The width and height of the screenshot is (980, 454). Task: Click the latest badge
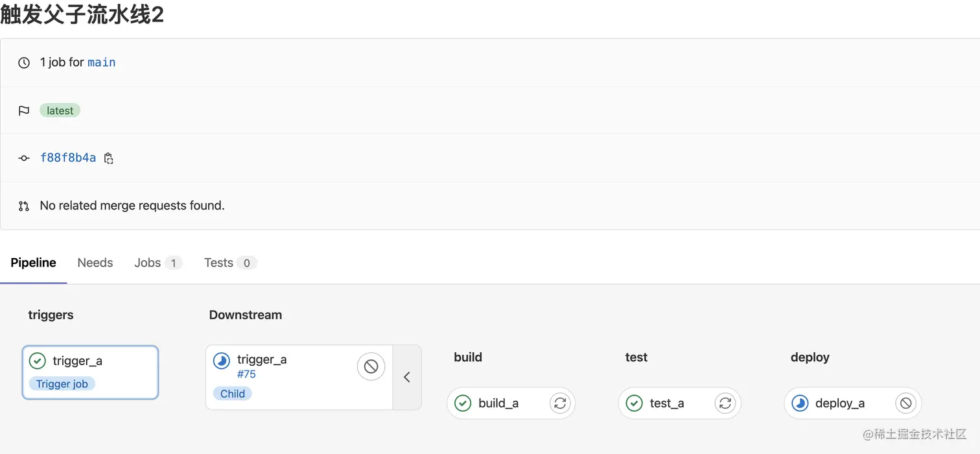(x=60, y=110)
